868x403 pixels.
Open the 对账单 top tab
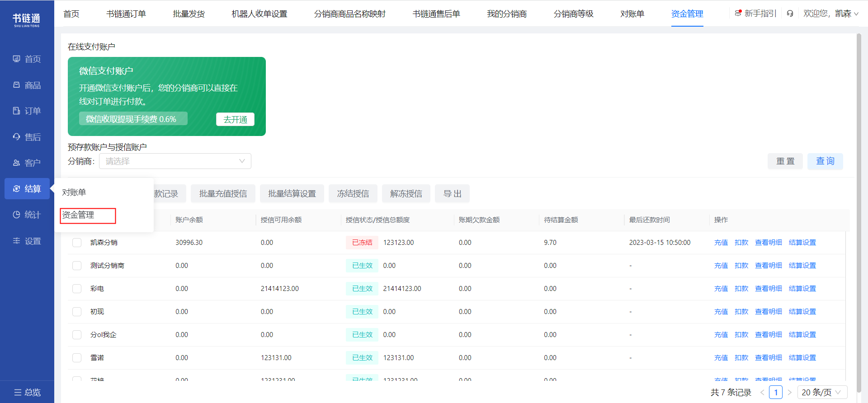(632, 14)
